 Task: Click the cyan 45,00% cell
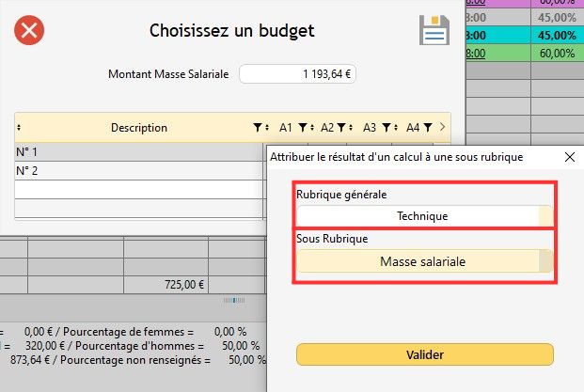[x=557, y=36]
